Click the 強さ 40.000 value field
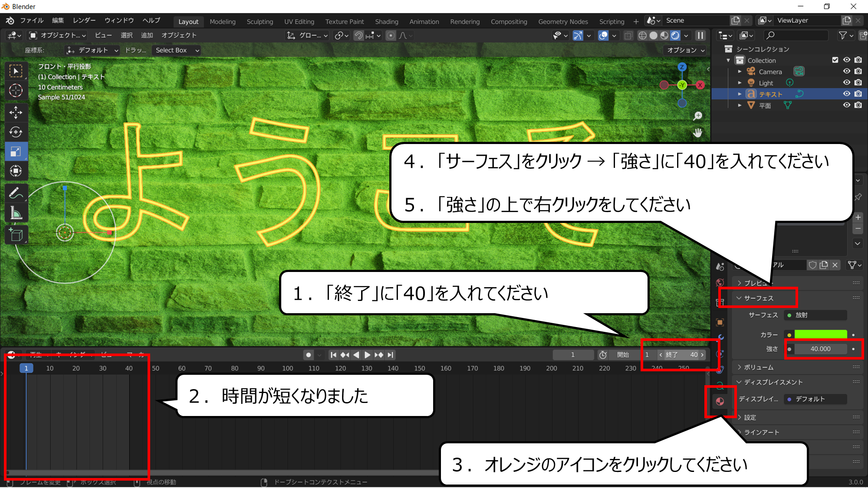 pyautogui.click(x=820, y=349)
